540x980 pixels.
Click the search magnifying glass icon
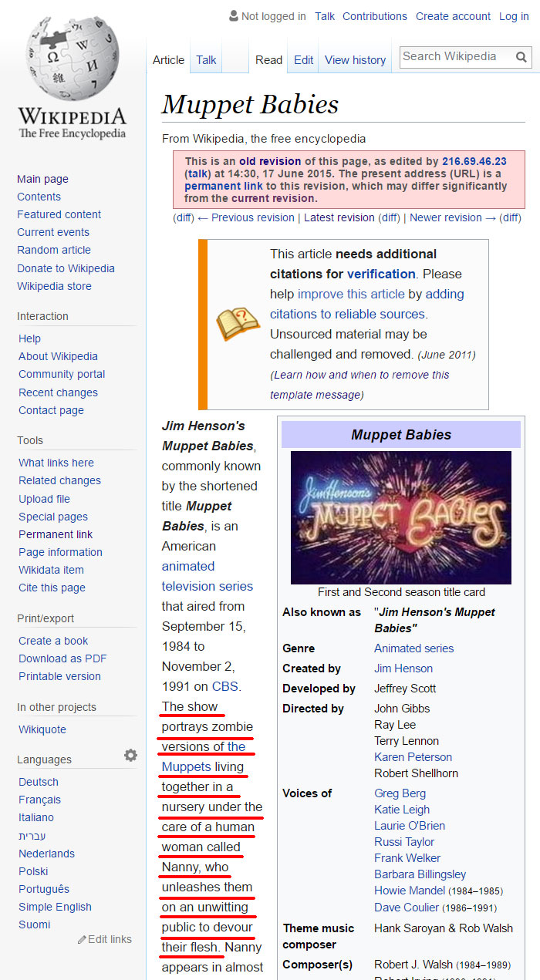[521, 56]
